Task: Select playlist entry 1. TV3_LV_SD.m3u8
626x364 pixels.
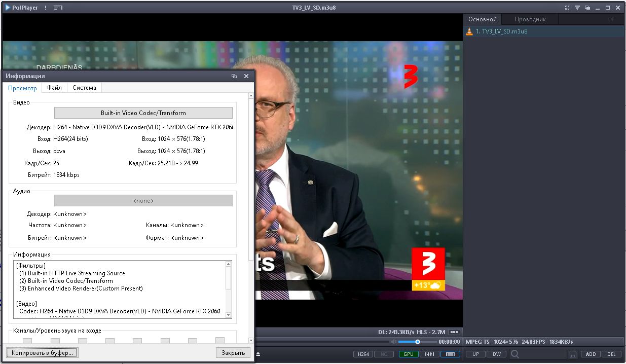Action: click(544, 31)
